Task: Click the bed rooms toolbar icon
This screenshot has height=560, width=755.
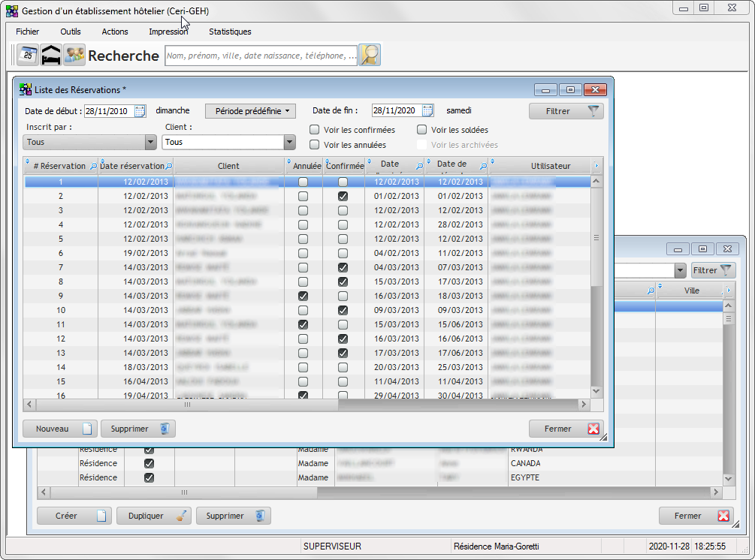Action: click(51, 55)
